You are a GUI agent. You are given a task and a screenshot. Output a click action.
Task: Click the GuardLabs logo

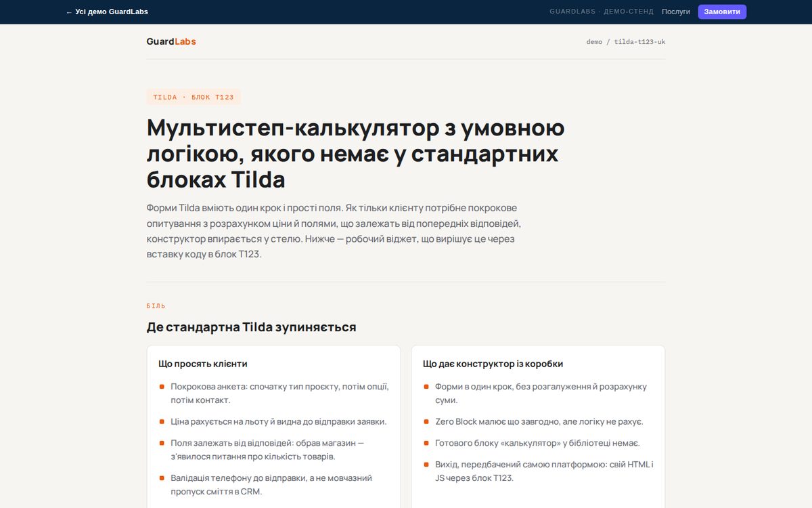point(171,41)
